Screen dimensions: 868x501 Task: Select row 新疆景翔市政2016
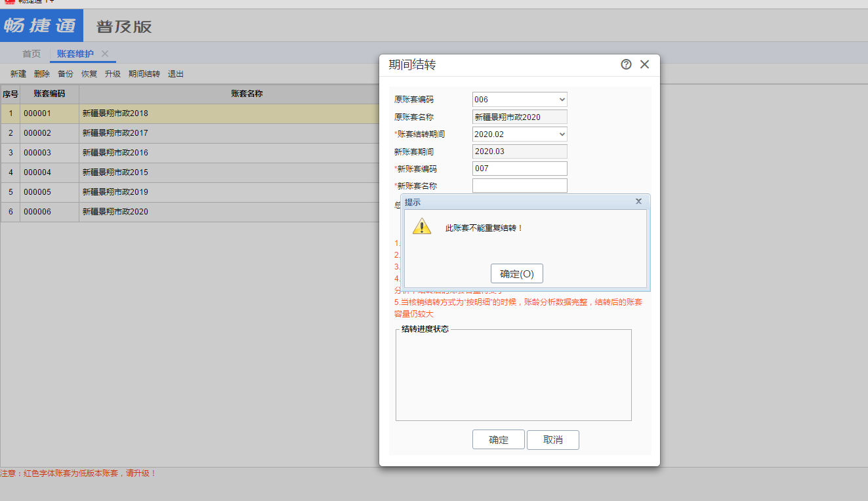[x=190, y=153]
